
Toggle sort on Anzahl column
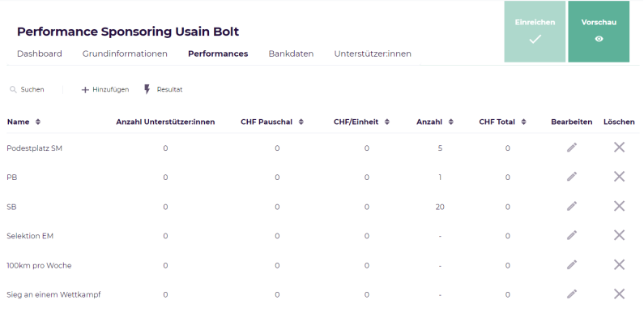[451, 122]
